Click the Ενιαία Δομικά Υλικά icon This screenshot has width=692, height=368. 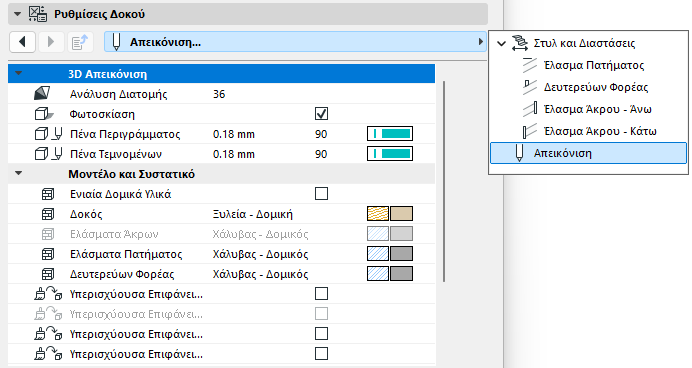[48, 194]
